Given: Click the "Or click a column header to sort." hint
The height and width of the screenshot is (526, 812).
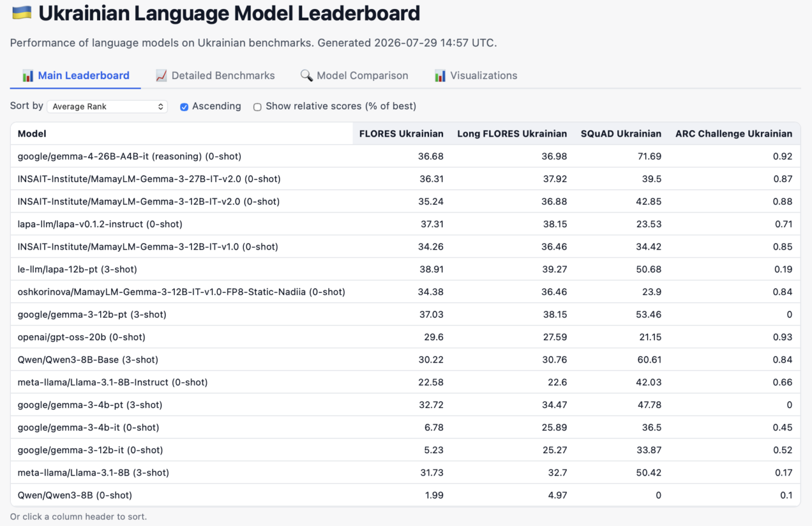Looking at the screenshot, I should tap(78, 517).
